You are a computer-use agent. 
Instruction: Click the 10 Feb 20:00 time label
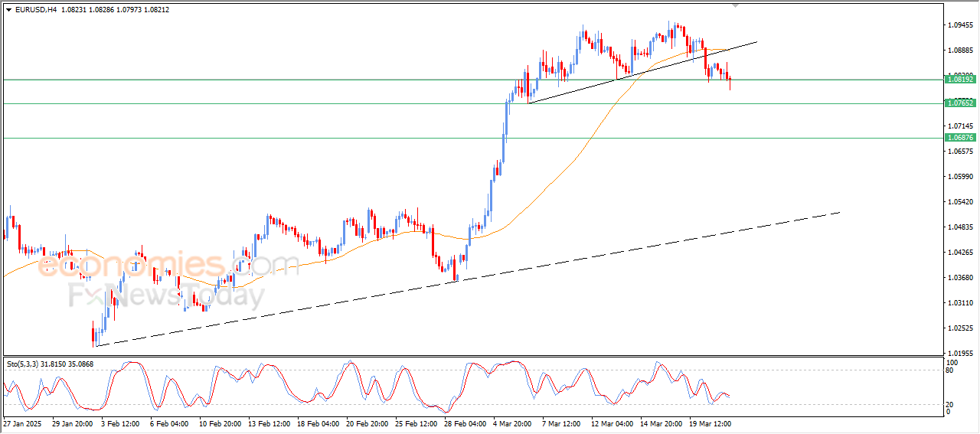pyautogui.click(x=220, y=423)
